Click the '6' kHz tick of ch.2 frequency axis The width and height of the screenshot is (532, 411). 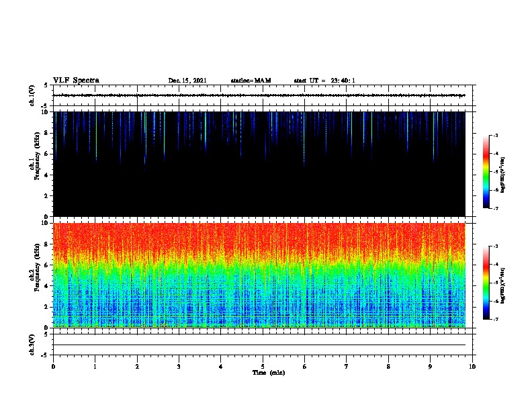pos(46,265)
